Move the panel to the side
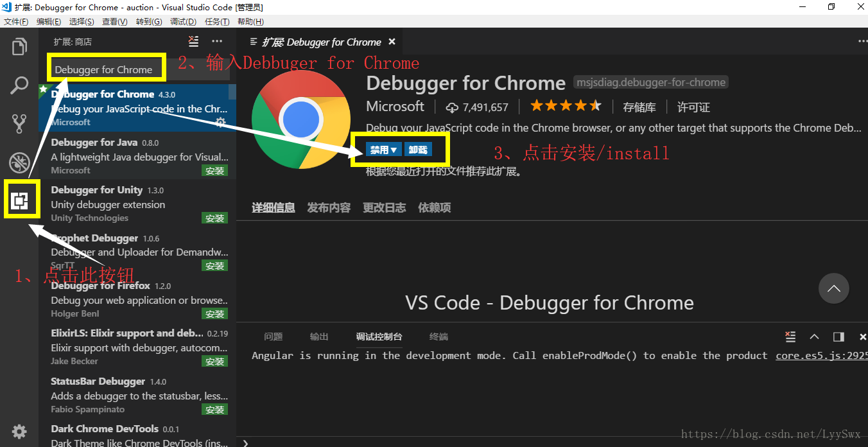 coord(838,337)
